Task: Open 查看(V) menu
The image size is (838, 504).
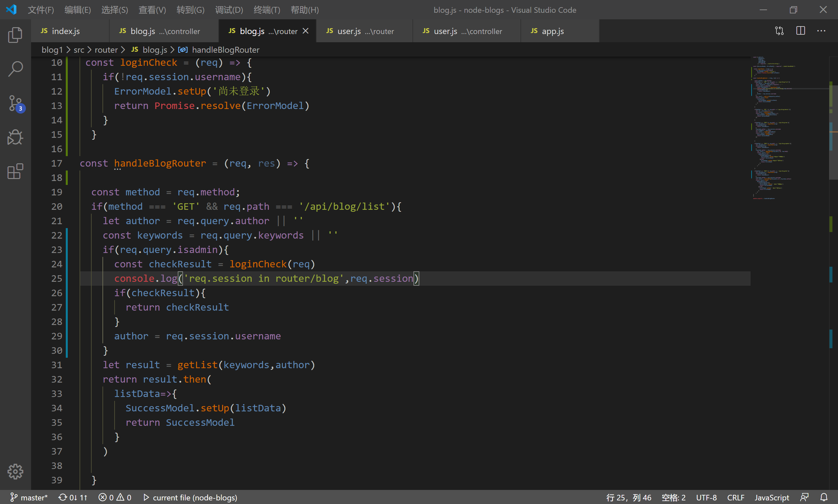Action: click(x=152, y=10)
